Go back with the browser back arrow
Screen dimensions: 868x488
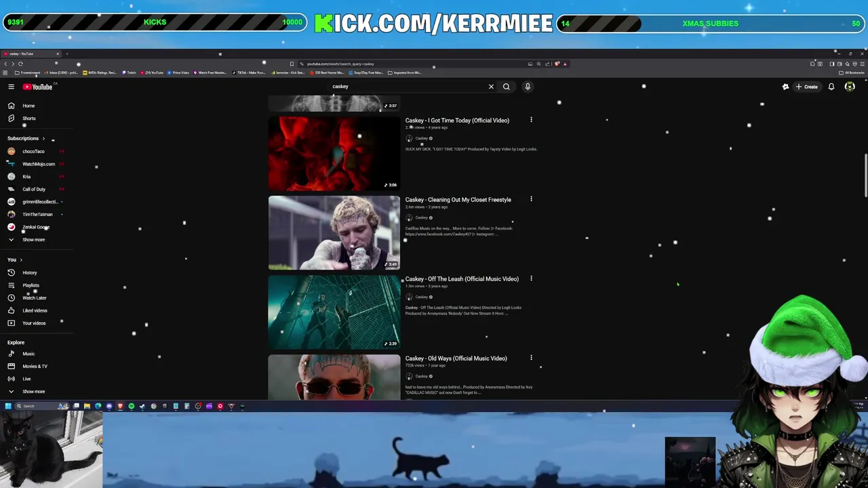[x=5, y=64]
